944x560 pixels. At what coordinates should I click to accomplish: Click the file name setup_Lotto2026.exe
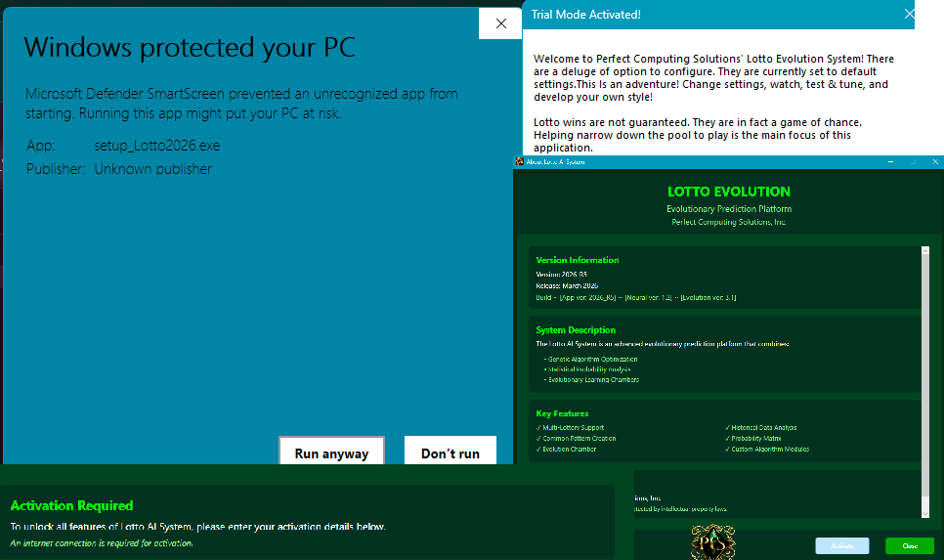tap(157, 146)
